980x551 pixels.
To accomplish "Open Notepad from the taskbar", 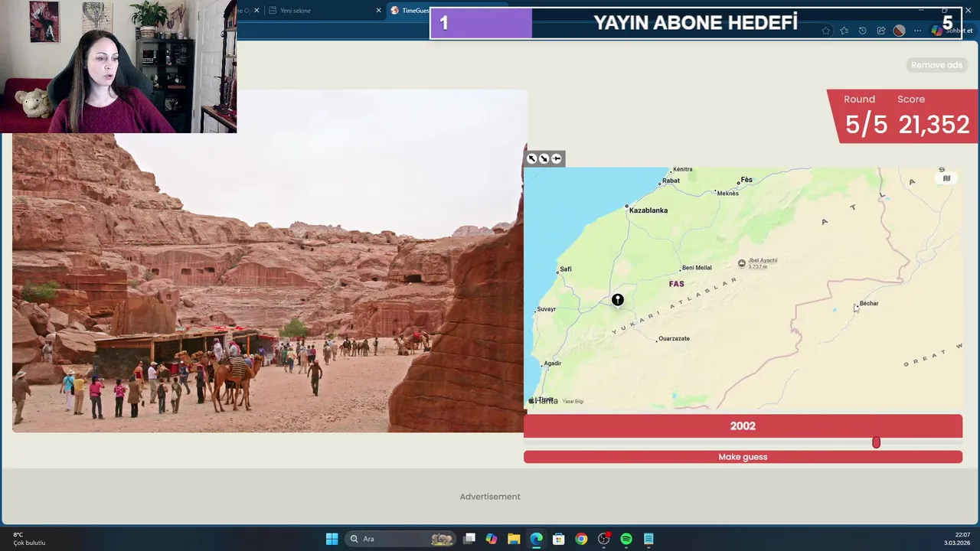I will (x=648, y=539).
